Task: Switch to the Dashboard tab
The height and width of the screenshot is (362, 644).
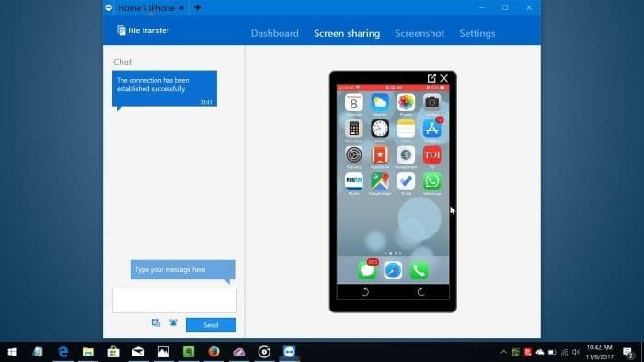Action: click(x=275, y=33)
